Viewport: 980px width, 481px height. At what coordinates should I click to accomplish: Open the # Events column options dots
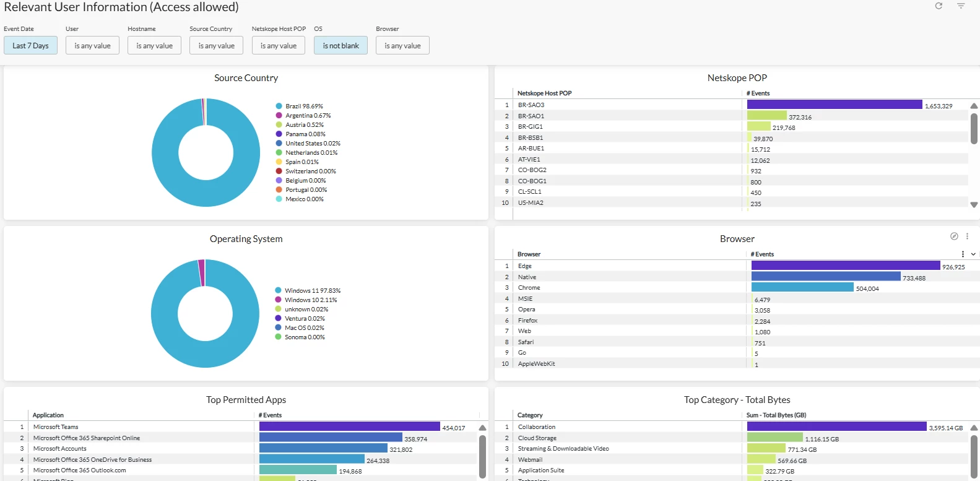click(x=963, y=254)
